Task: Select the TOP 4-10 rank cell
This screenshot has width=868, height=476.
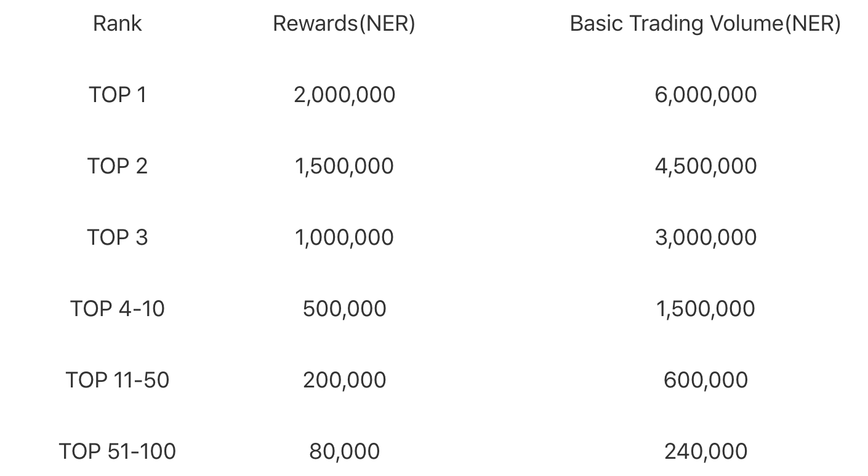Action: (118, 309)
